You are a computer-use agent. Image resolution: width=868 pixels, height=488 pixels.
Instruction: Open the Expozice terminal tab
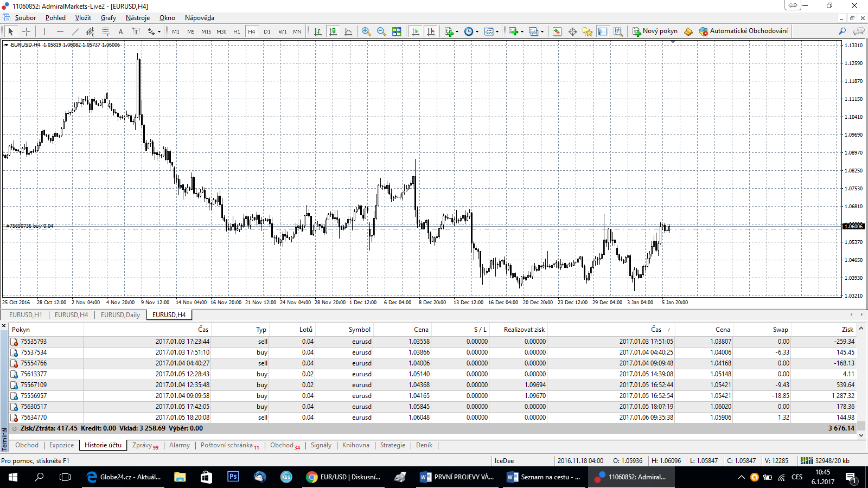[61, 445]
